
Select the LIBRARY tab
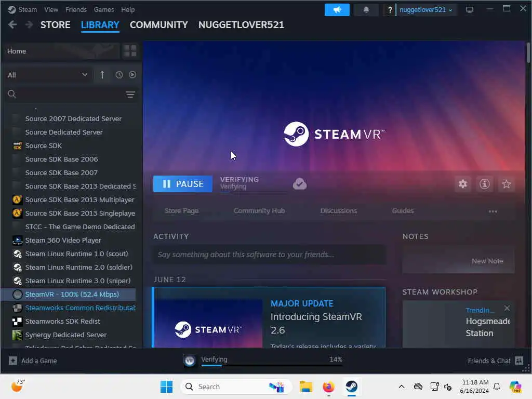click(100, 25)
